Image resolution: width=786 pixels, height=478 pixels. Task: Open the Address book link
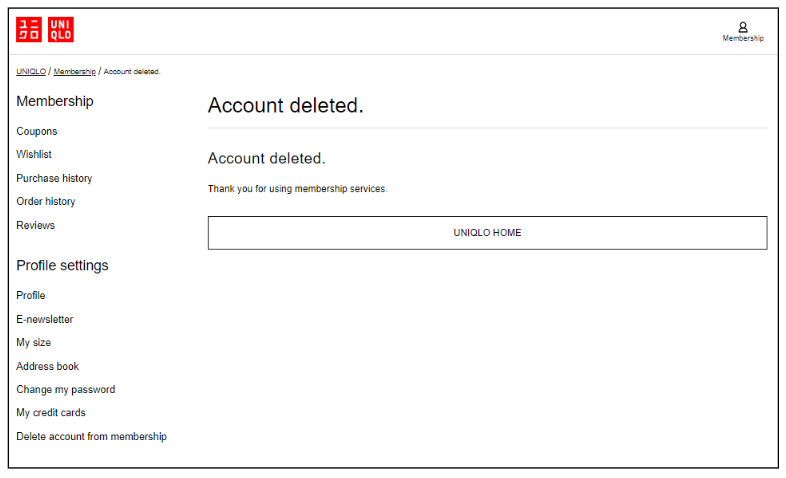pyautogui.click(x=48, y=366)
